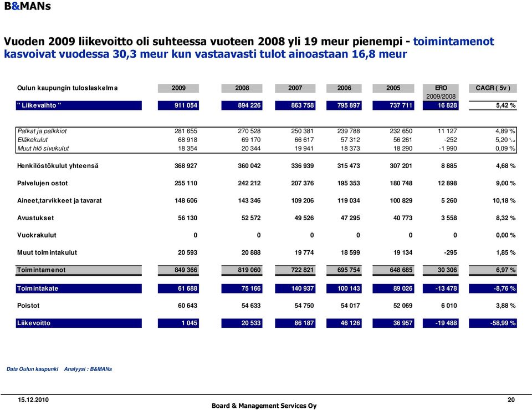Screen dimensions: 532x410
Task: Select Liikevoitto 2007 value 86 187
Action: [295, 323]
